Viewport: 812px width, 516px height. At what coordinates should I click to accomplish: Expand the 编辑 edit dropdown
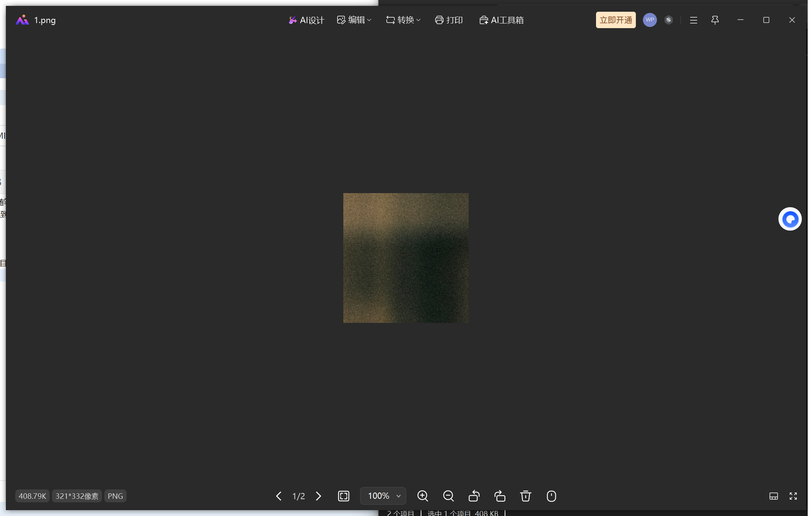[x=354, y=20]
